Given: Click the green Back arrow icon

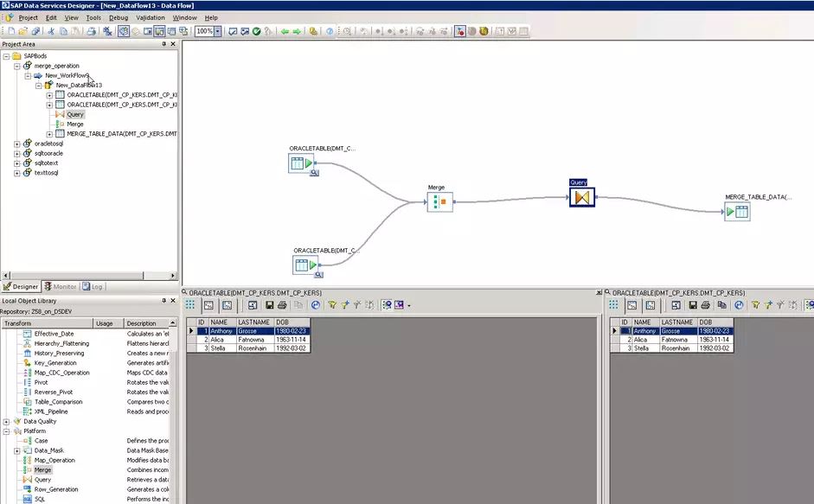Looking at the screenshot, I should [285, 31].
